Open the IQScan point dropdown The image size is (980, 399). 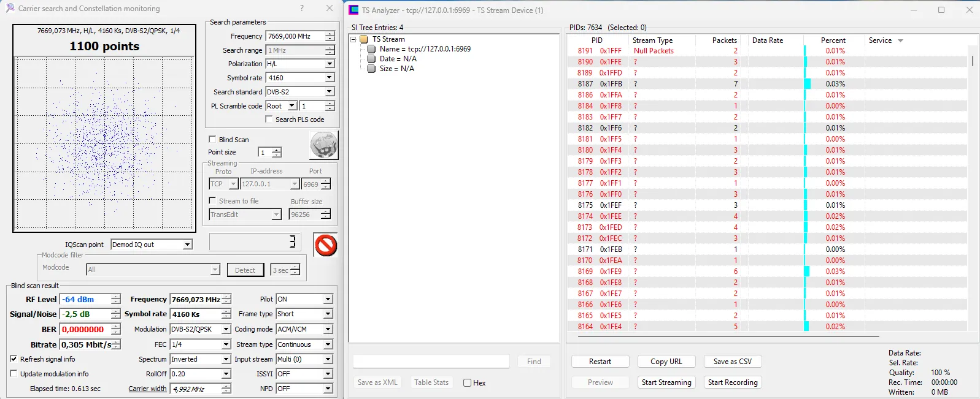pyautogui.click(x=188, y=245)
